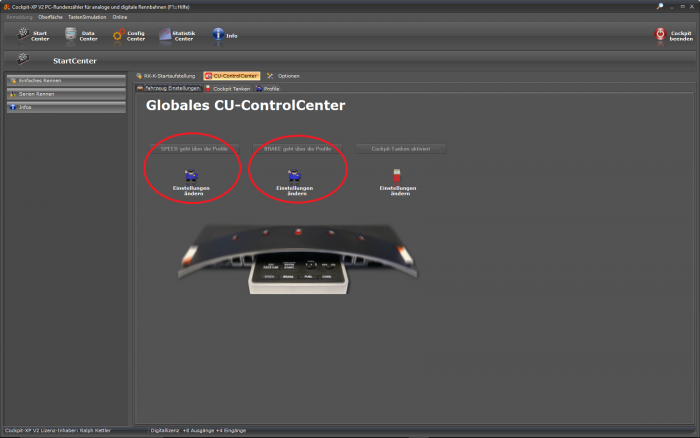700x438 pixels.
Task: Toggle Cockpit-Tanken aktiviert button
Action: (x=400, y=149)
